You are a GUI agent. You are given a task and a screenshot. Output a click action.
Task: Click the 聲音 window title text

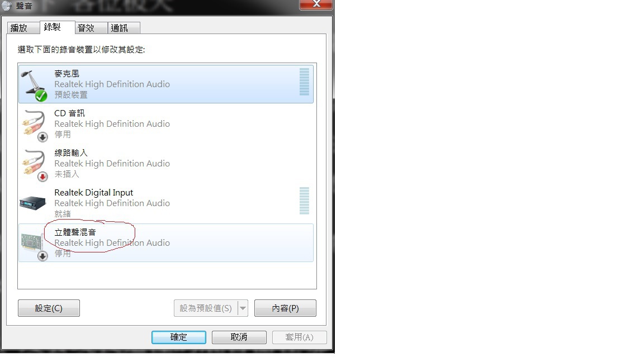coord(24,6)
